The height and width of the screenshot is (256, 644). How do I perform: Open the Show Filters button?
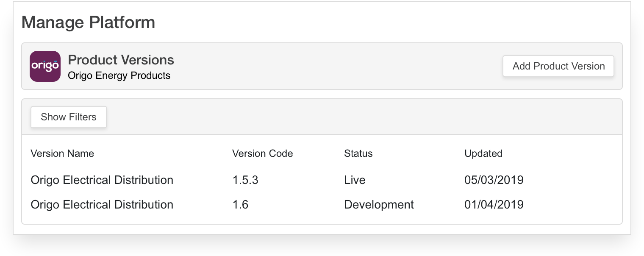coord(69,117)
